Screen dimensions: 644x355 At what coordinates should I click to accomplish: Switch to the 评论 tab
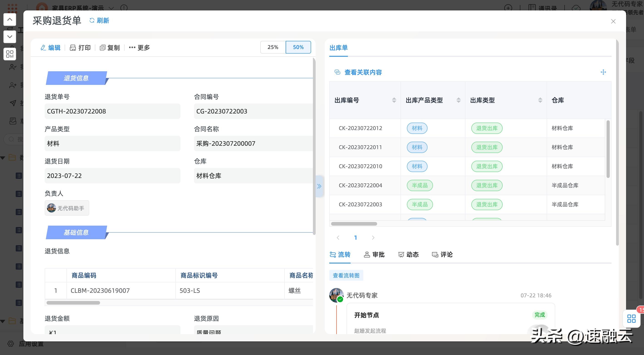tap(442, 254)
